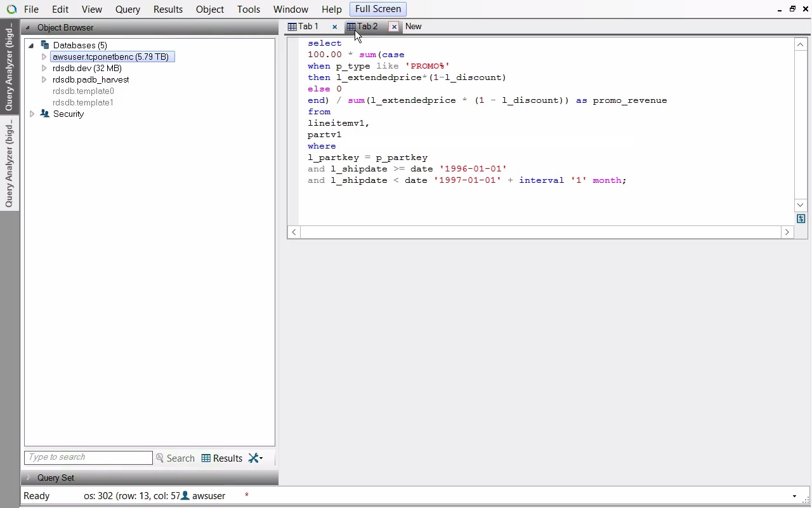Click the Databases stack icon

pos(44,45)
